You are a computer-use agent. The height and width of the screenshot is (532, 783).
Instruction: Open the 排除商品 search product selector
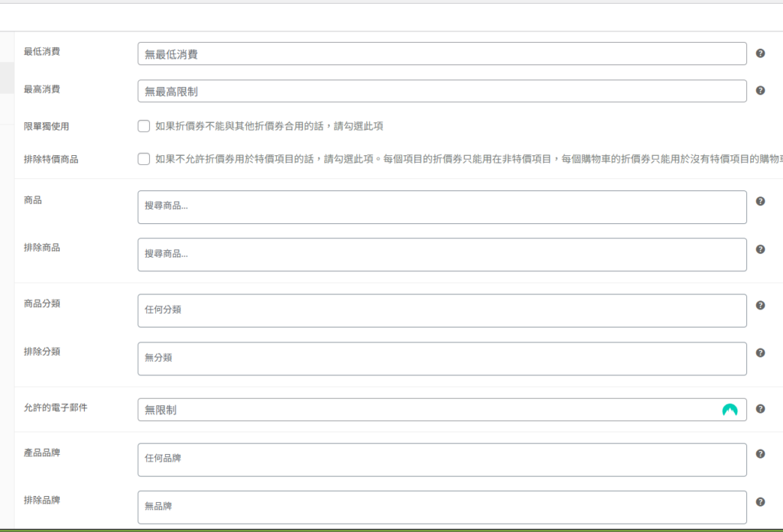(x=442, y=255)
